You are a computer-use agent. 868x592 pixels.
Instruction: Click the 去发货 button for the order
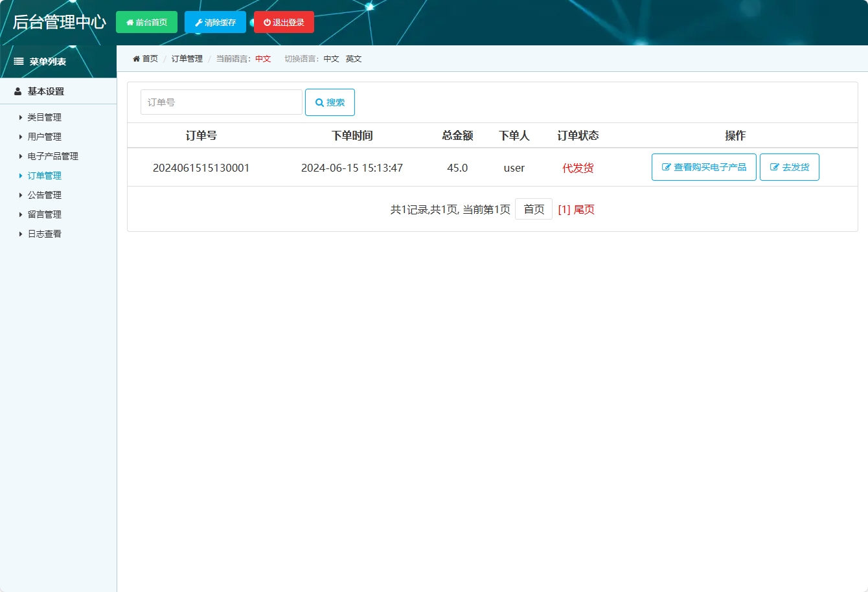click(x=790, y=166)
